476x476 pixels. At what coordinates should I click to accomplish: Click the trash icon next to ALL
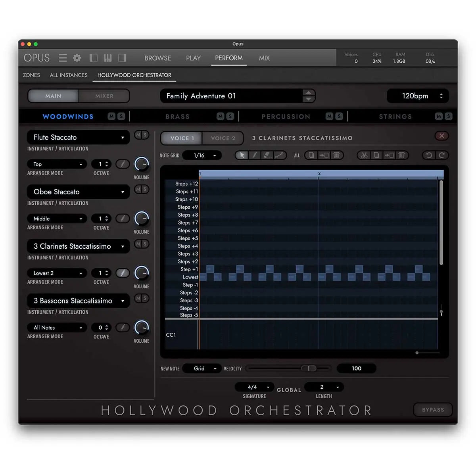337,155
